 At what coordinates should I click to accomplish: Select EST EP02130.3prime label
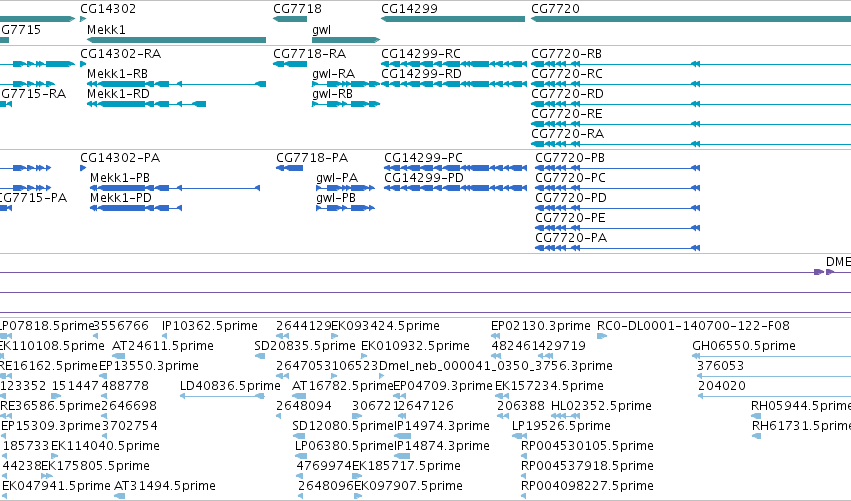[541, 326]
